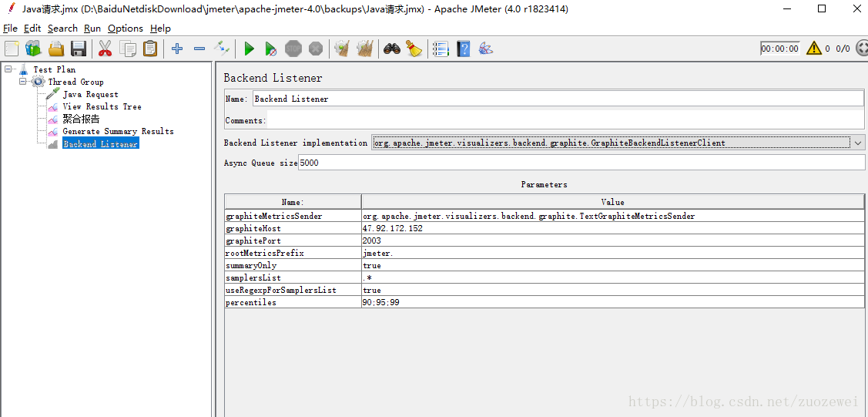868x417 pixels.
Task: Click the Paste clipboard icon
Action: tap(150, 49)
